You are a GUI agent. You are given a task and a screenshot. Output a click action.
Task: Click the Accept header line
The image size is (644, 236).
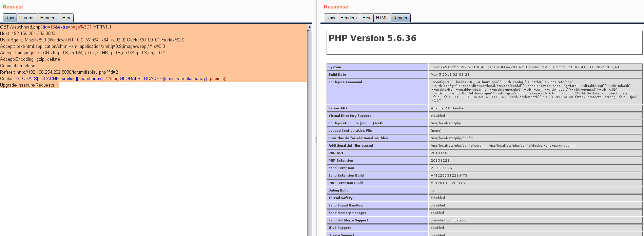pos(83,47)
